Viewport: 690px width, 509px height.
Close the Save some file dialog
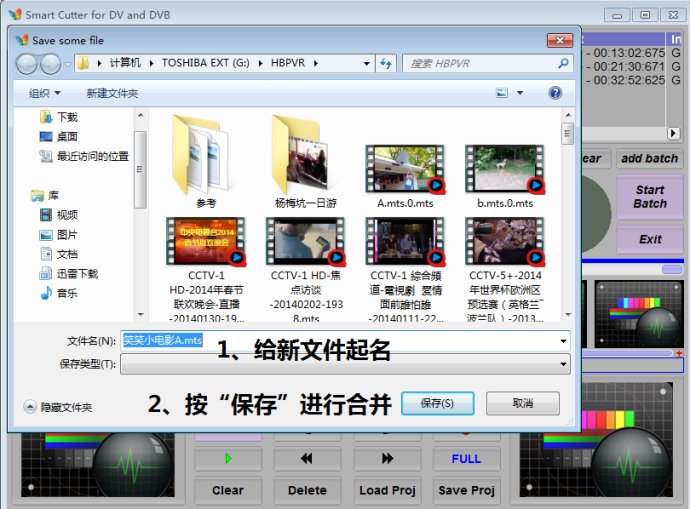(x=560, y=40)
